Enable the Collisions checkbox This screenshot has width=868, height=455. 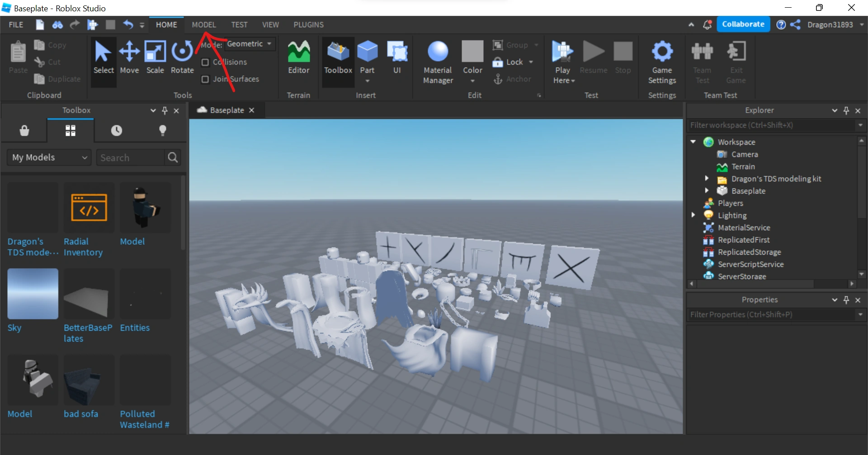205,62
